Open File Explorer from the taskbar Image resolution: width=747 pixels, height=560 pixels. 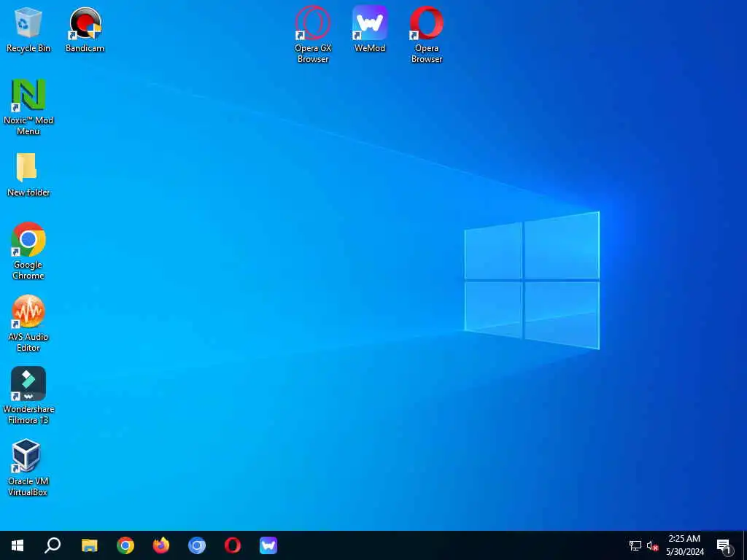coord(89,545)
